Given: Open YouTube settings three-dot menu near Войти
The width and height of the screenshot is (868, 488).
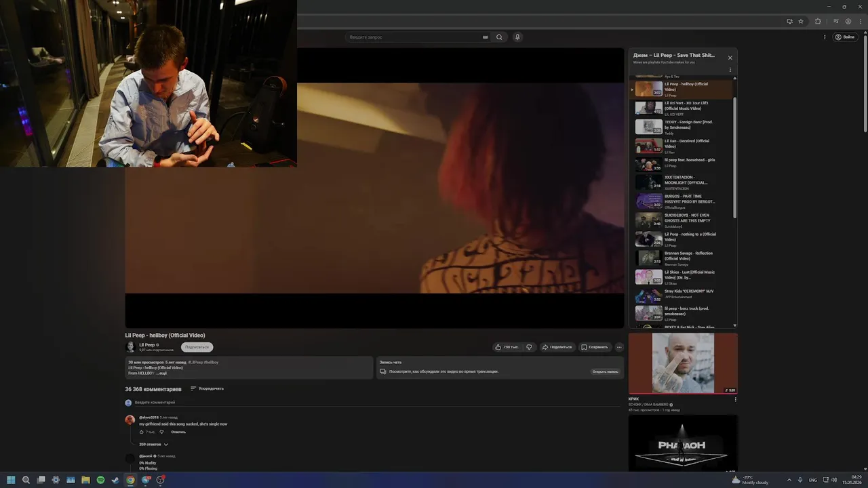Looking at the screenshot, I should pos(825,37).
